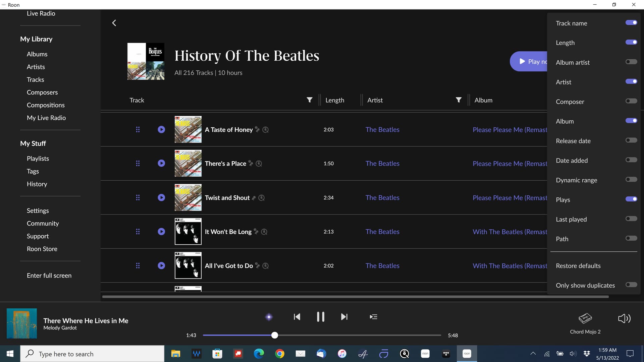Open Composers in My Library
Image resolution: width=644 pixels, height=362 pixels.
(42, 92)
